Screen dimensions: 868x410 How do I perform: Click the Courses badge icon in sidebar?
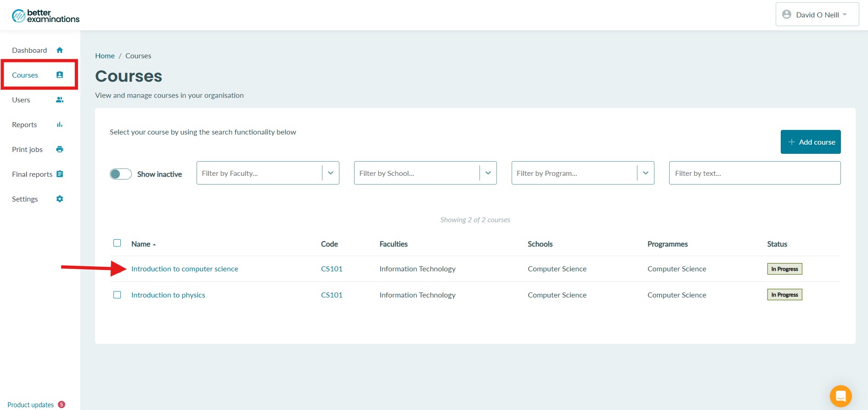click(60, 75)
